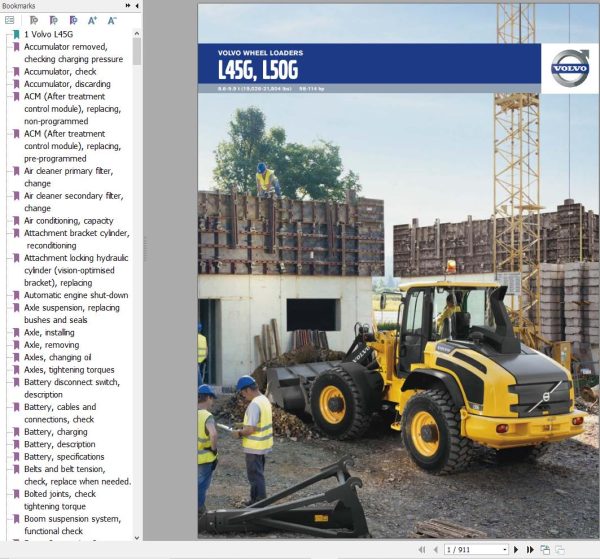Select the 'Accumulator, discarding' bookmark
This screenshot has width=600, height=559.
[67, 84]
